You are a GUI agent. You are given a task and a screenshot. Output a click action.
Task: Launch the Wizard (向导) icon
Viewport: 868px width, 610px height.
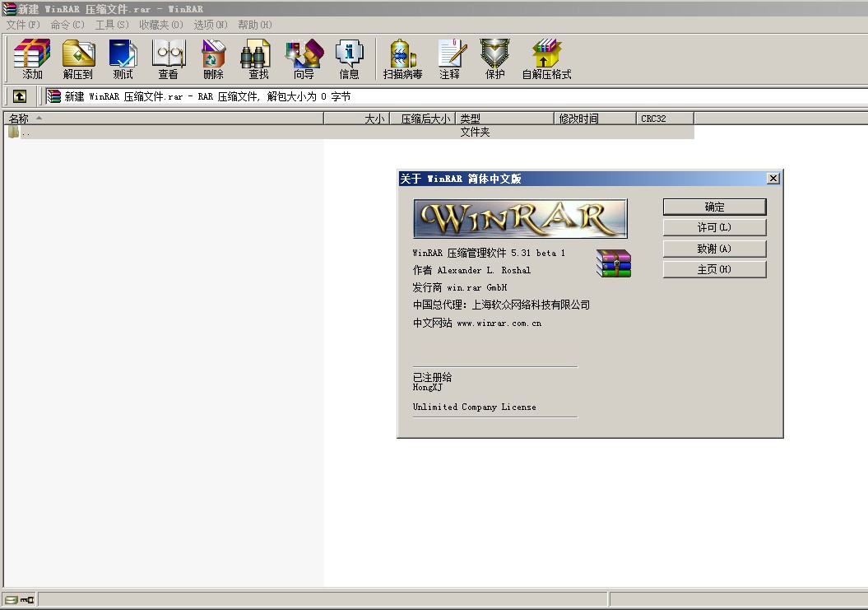(304, 58)
